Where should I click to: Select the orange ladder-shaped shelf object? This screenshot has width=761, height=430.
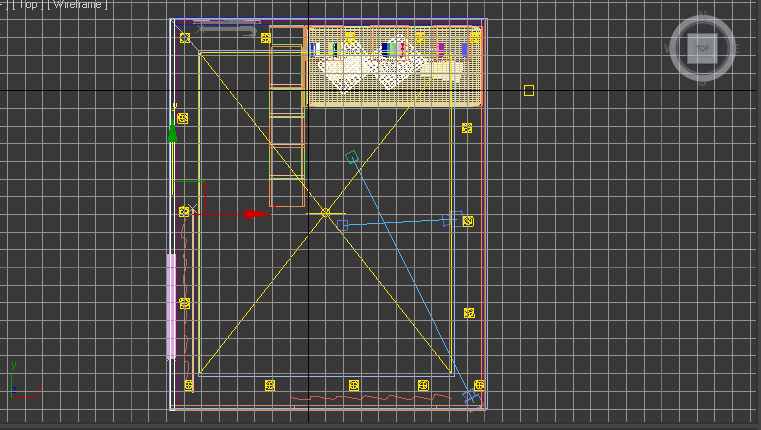[x=288, y=116]
